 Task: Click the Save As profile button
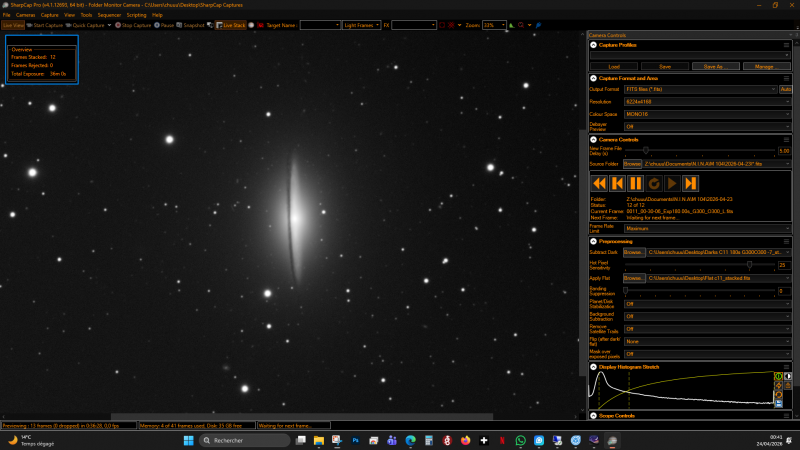[x=716, y=66]
